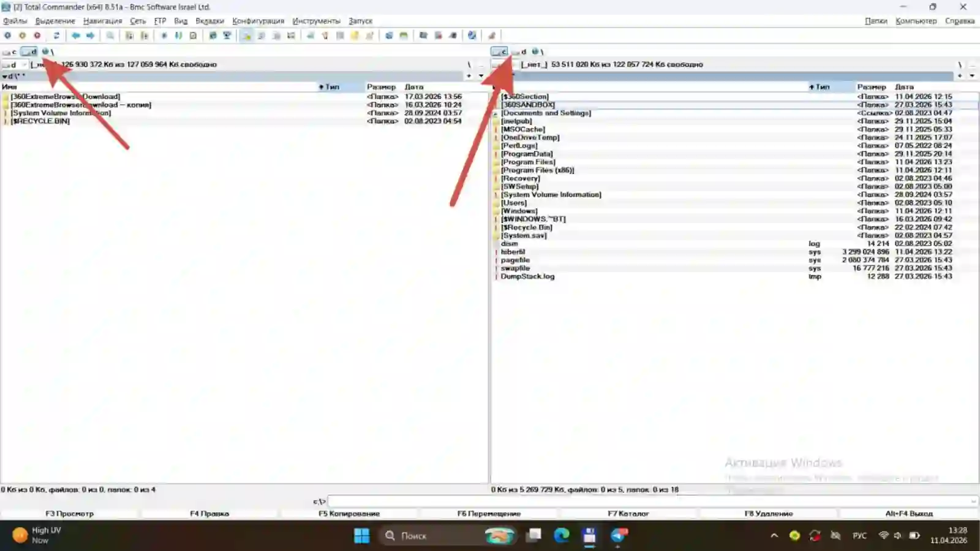
Task: Select drive c in left drive bar
Action: pyautogui.click(x=10, y=52)
